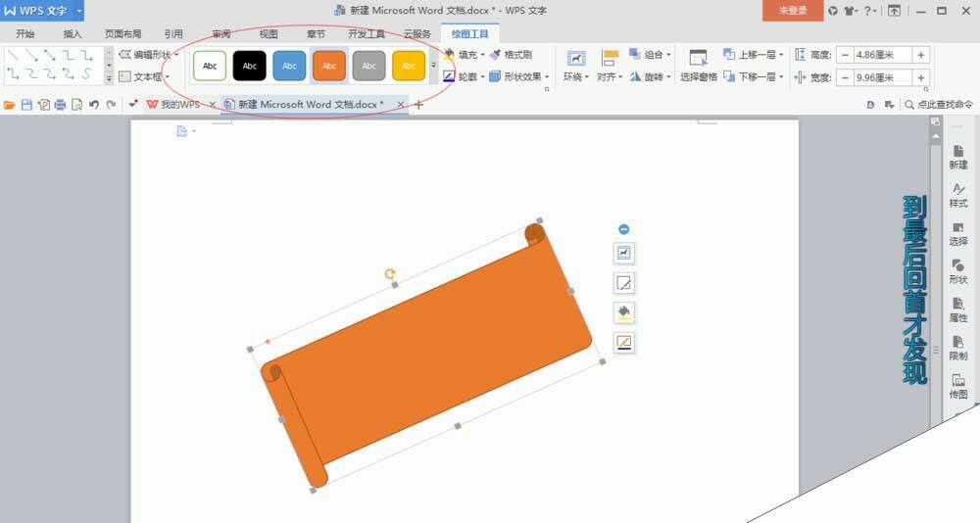Open the WPS 文字 application menu dropdown
The width and height of the screenshot is (980, 523).
[x=78, y=11]
